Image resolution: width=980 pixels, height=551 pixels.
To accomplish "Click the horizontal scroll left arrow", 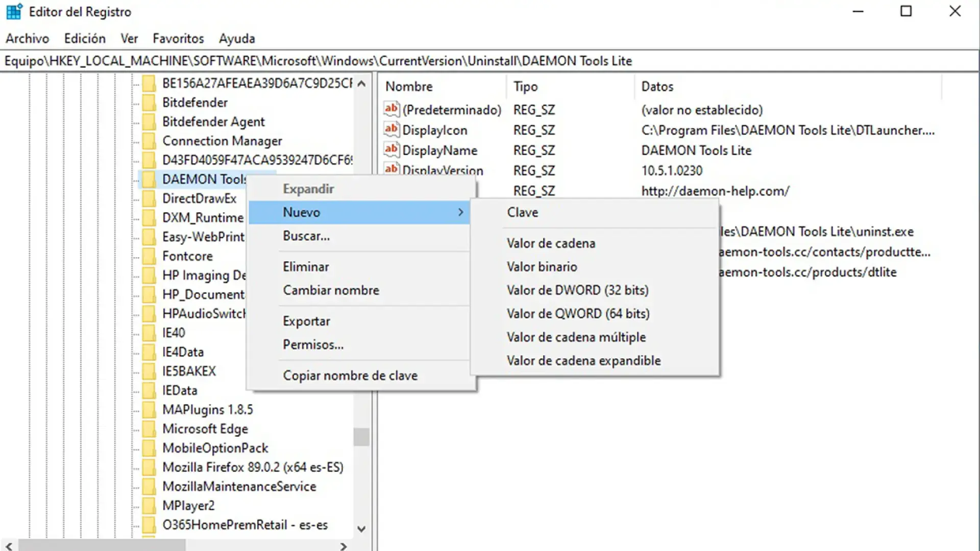I will click(7, 546).
